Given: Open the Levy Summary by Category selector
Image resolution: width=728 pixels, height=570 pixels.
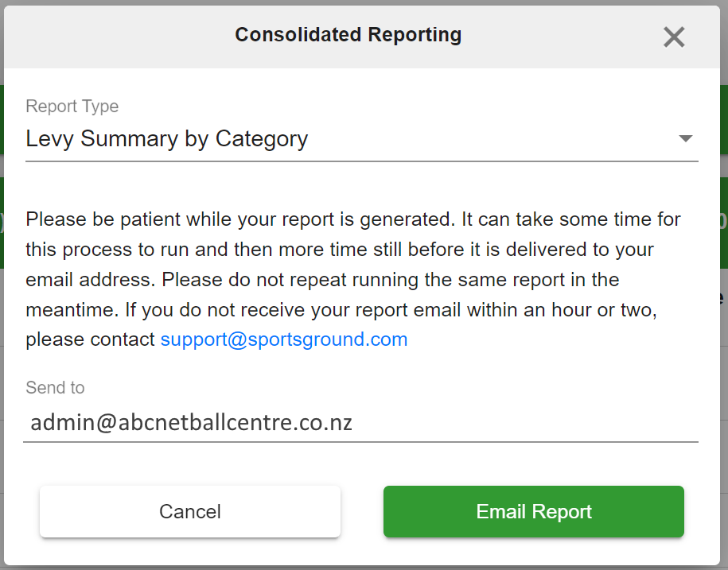Looking at the screenshot, I should coord(362,138).
